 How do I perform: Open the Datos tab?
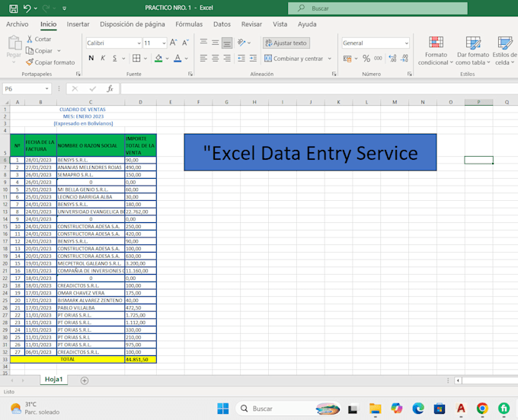(x=222, y=24)
